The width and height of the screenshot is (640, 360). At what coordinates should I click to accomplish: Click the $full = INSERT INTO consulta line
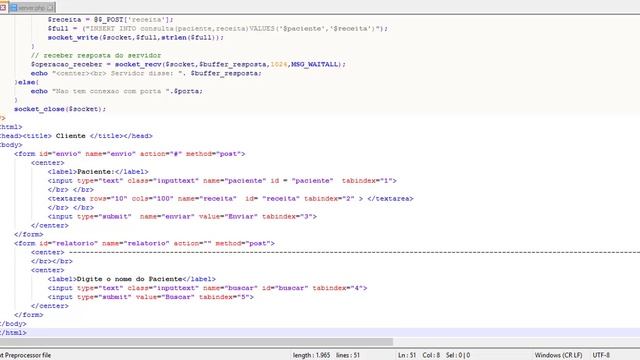pos(218,29)
